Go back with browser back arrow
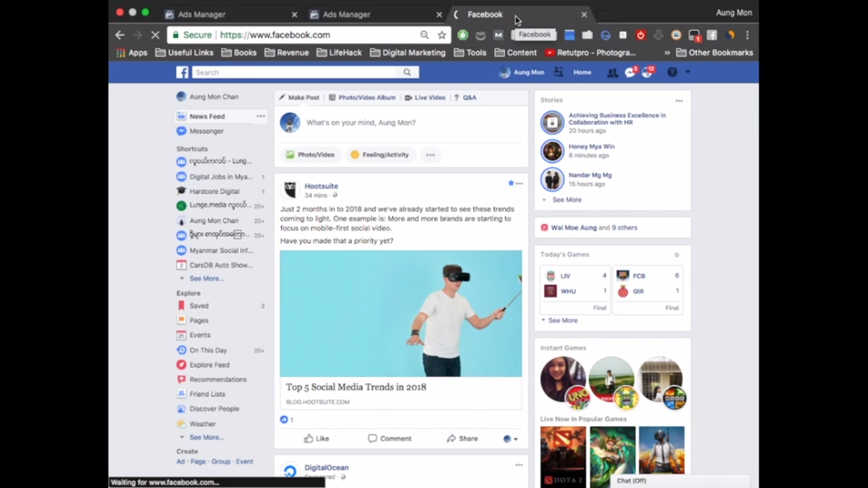This screenshot has height=488, width=868. tap(119, 35)
